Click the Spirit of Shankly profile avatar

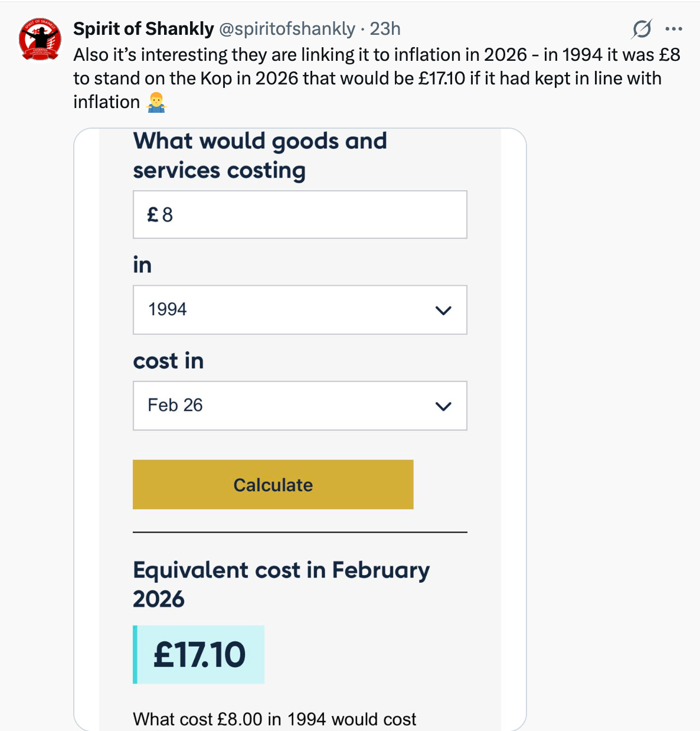coord(40,39)
